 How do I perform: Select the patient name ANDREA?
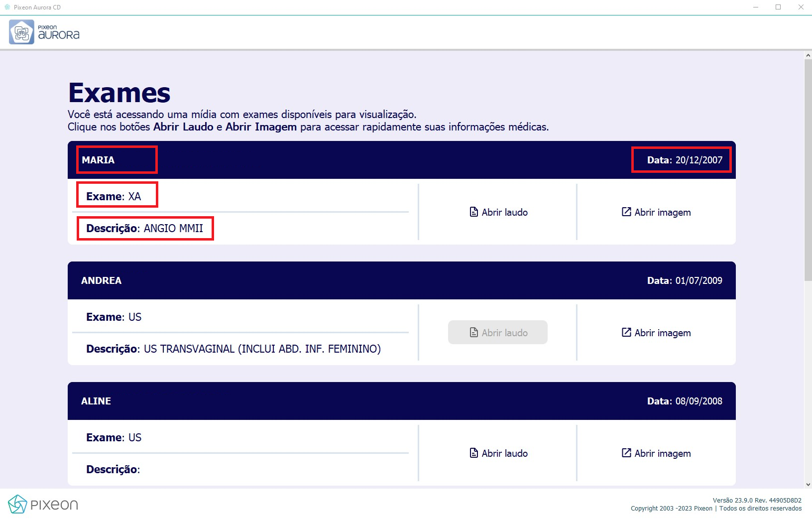101,280
